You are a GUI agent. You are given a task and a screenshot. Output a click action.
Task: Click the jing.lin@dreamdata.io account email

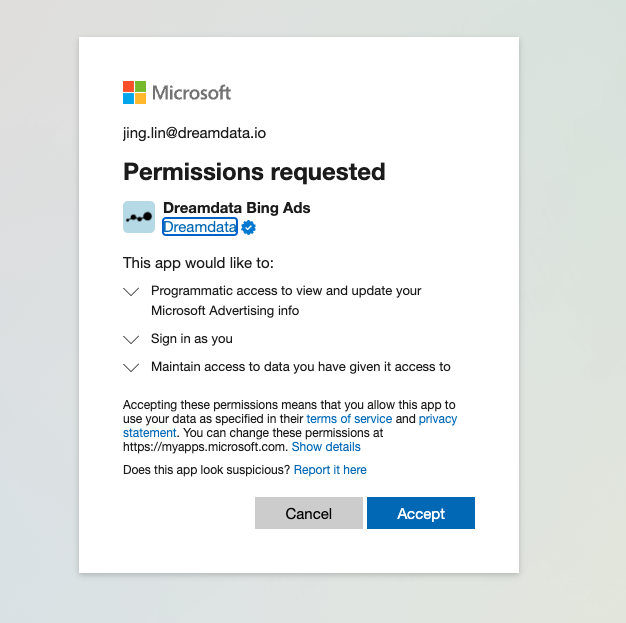(x=194, y=133)
